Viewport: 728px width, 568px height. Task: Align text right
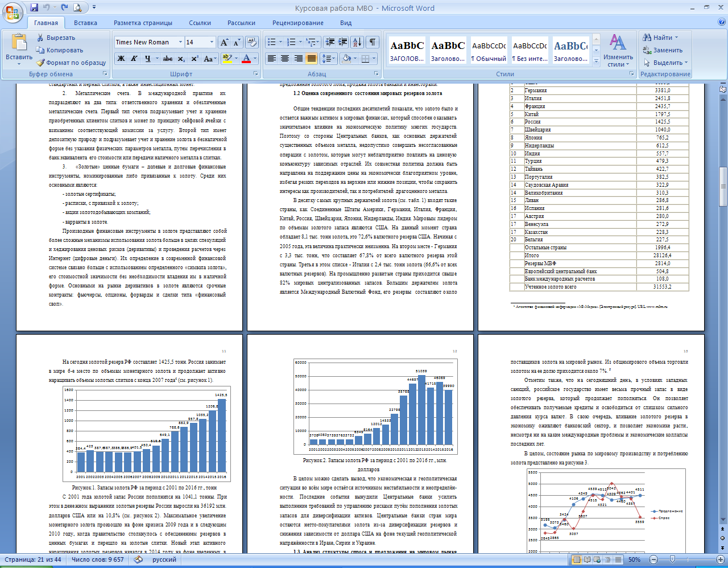pyautogui.click(x=298, y=59)
